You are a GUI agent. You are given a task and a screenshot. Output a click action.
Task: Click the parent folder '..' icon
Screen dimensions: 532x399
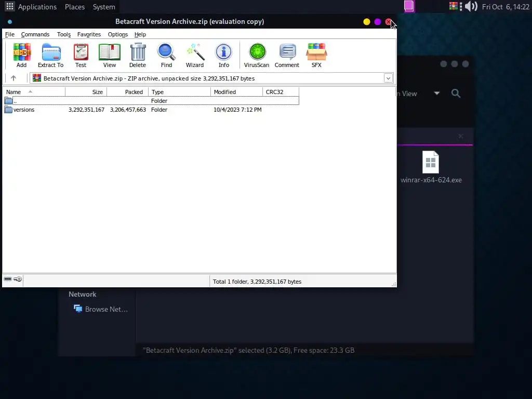8,101
